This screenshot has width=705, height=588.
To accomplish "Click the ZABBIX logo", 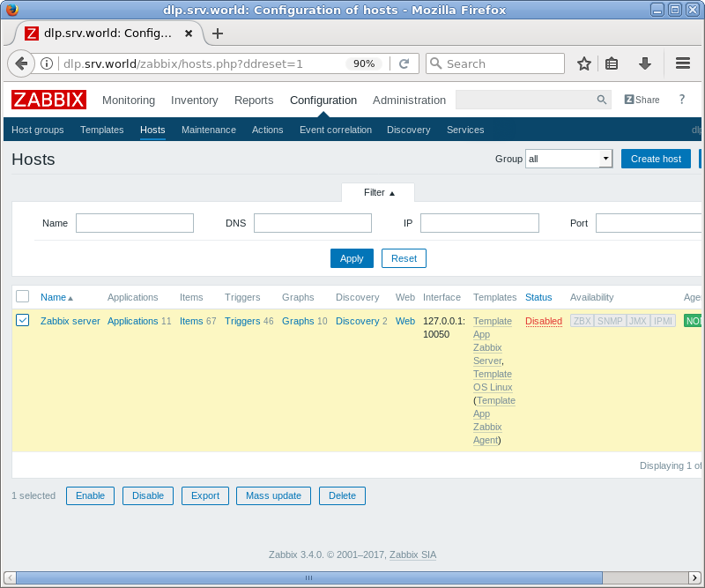I will 49,100.
